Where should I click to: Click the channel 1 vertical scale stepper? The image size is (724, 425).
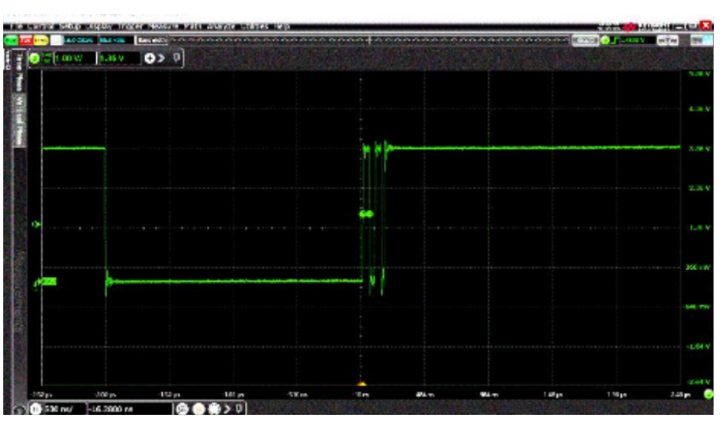48,59
